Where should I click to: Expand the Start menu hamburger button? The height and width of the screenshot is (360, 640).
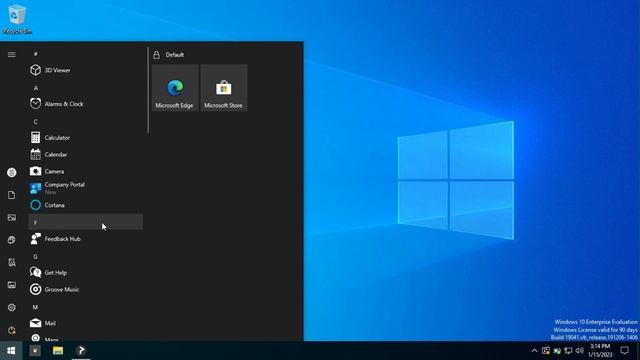tap(11, 54)
